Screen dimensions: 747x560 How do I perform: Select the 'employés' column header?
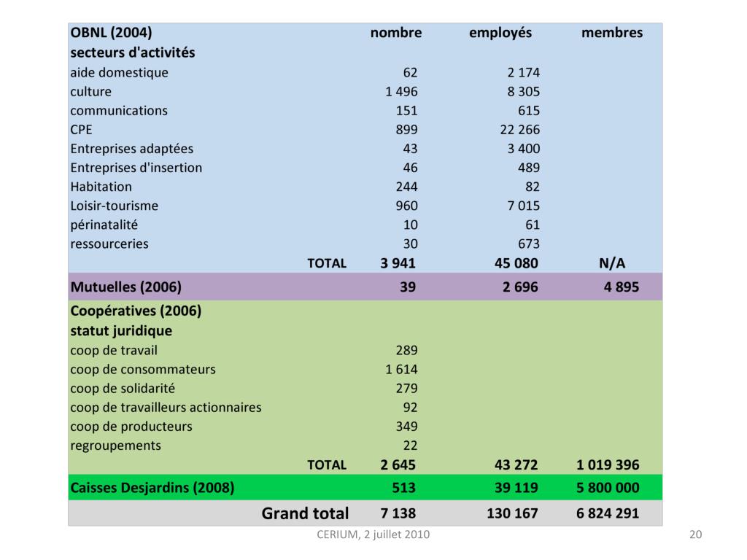point(500,34)
